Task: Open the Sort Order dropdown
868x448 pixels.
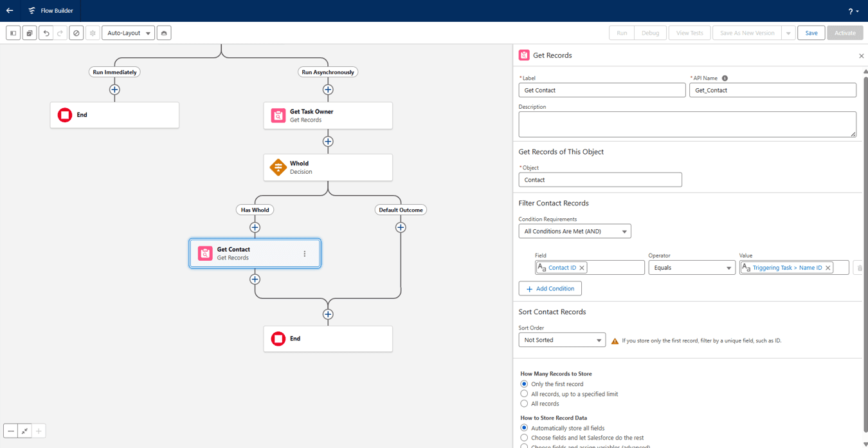Action: point(562,340)
